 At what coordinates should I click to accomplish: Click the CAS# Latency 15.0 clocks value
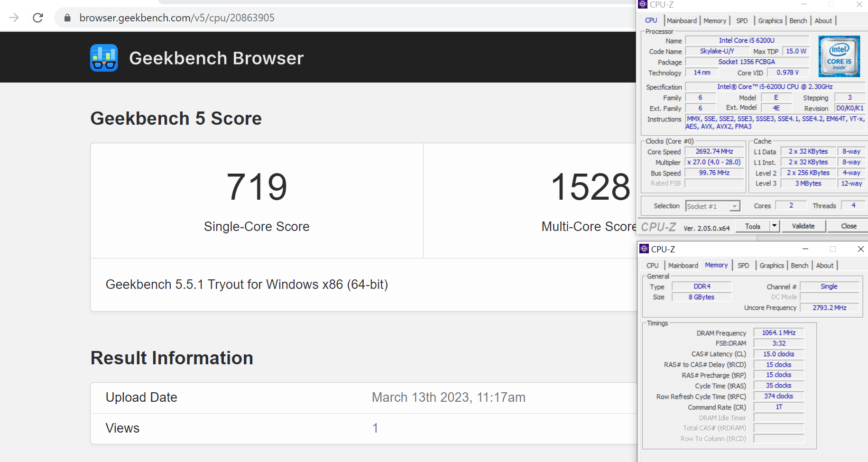tap(779, 354)
